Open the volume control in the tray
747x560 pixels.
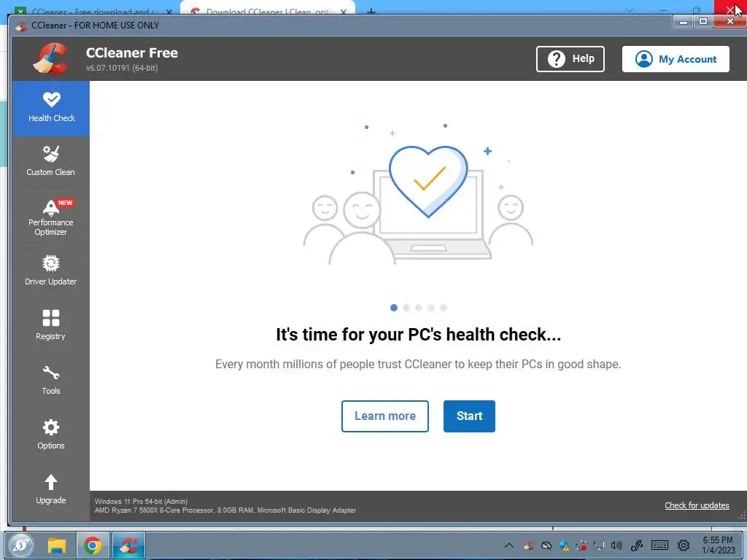[x=616, y=545]
